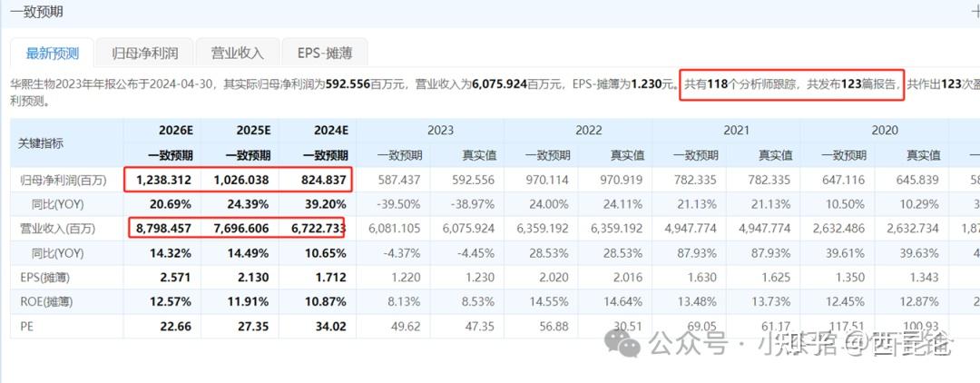Click the 10.87% ROE cell
The image size is (980, 383).
tap(324, 302)
